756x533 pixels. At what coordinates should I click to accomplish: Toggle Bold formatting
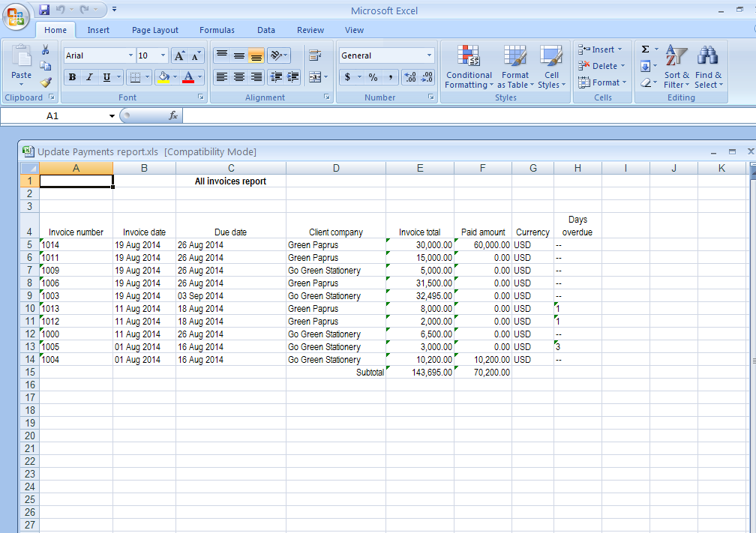point(72,77)
